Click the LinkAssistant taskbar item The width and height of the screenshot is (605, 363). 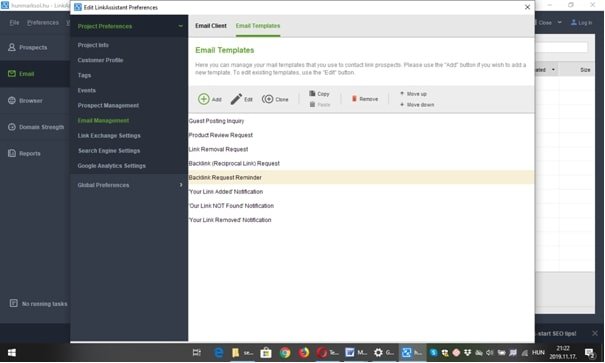pyautogui.click(x=412, y=353)
